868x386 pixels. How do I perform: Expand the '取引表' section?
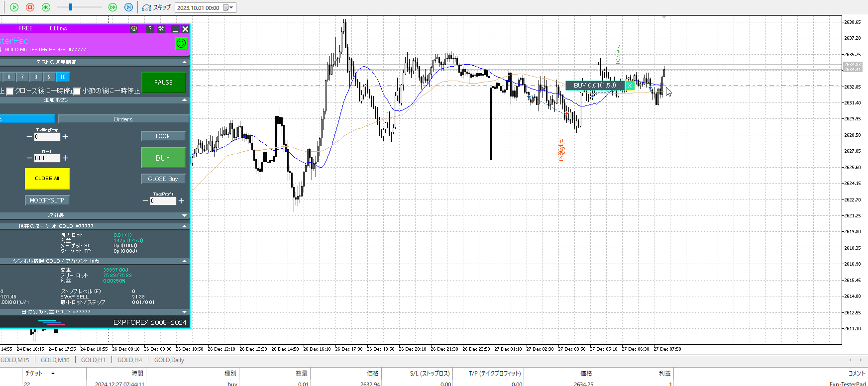(185, 216)
